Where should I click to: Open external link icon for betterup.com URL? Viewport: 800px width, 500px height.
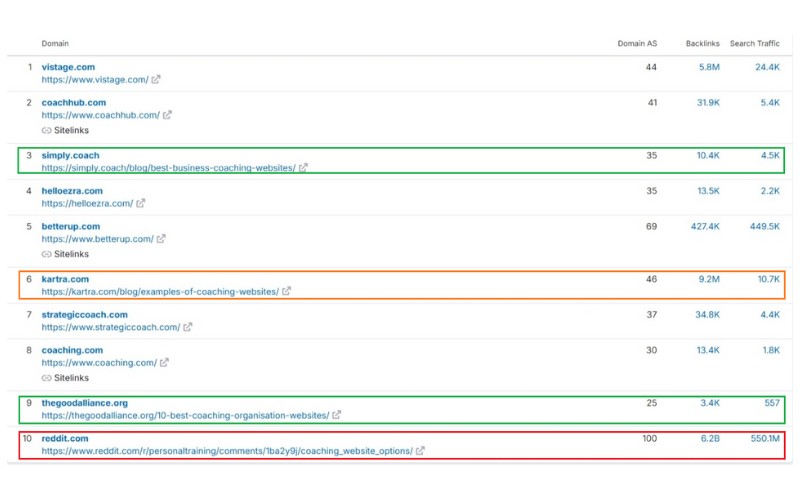point(161,239)
